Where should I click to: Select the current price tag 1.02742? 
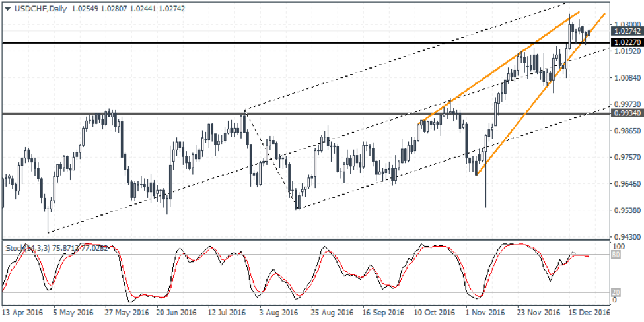pos(626,31)
